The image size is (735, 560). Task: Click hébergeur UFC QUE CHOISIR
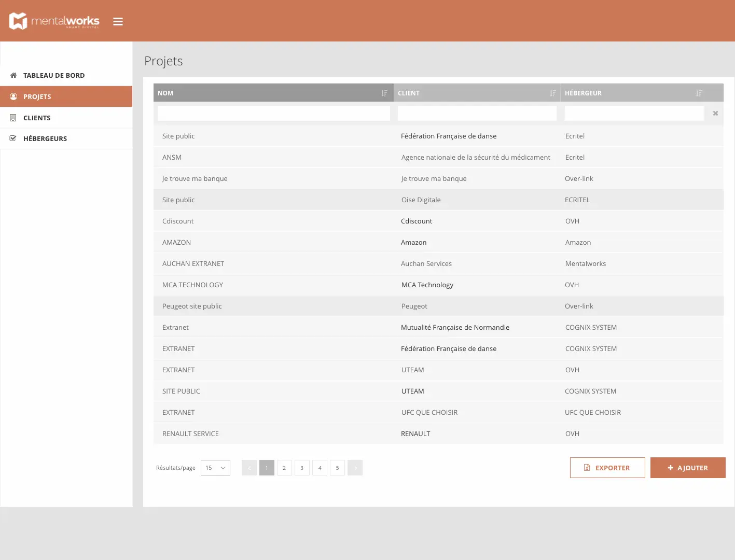(x=593, y=412)
